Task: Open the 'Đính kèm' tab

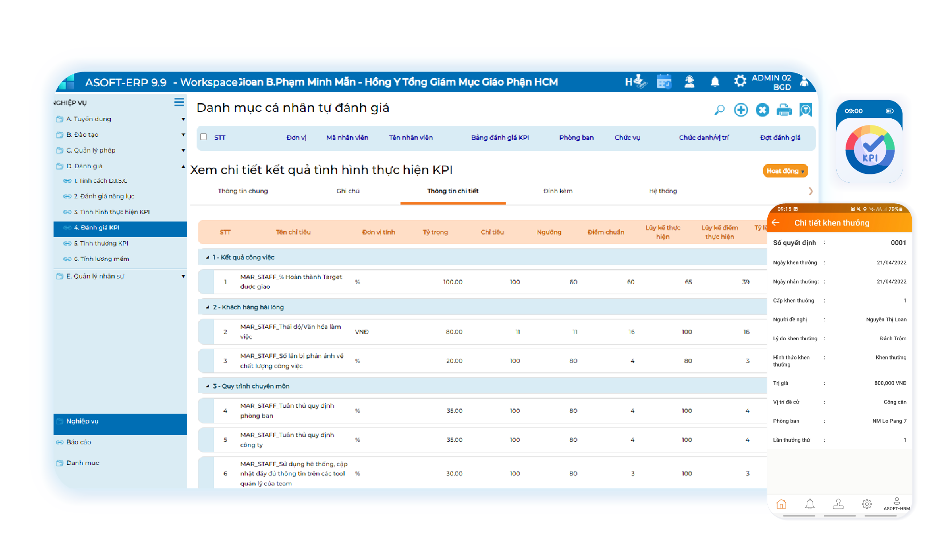Action: click(557, 191)
